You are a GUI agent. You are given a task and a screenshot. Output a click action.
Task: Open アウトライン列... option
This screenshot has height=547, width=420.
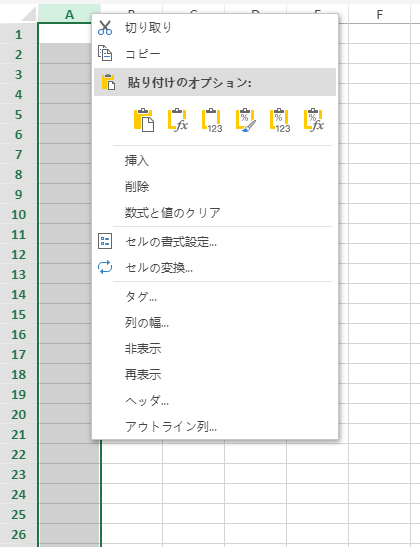(x=215, y=426)
